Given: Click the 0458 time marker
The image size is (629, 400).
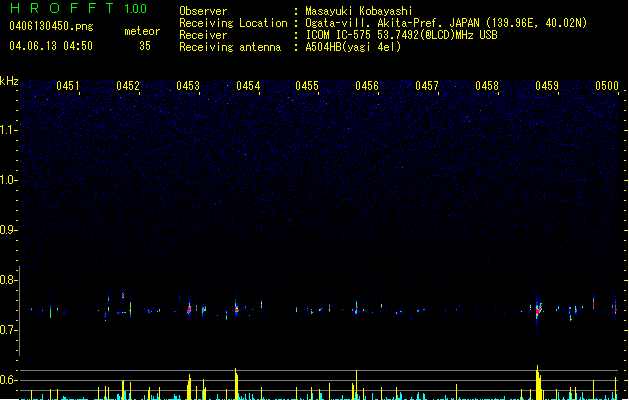Looking at the screenshot, I should click(487, 86).
